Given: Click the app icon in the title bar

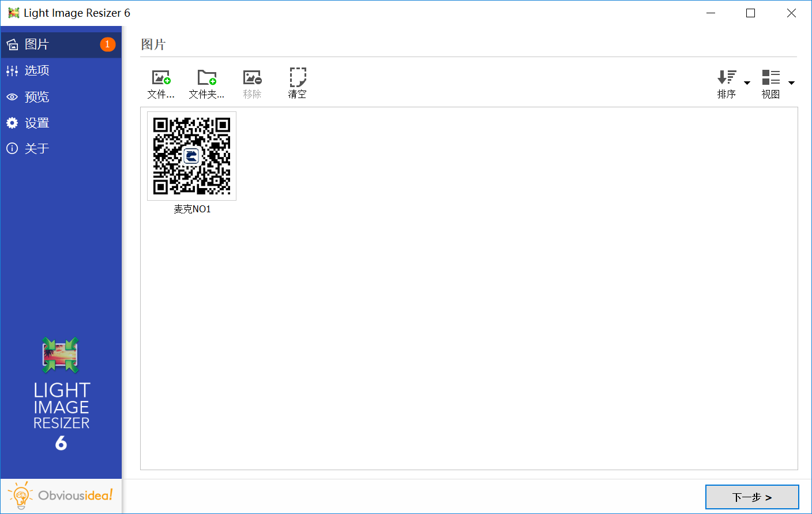Looking at the screenshot, I should 14,13.
